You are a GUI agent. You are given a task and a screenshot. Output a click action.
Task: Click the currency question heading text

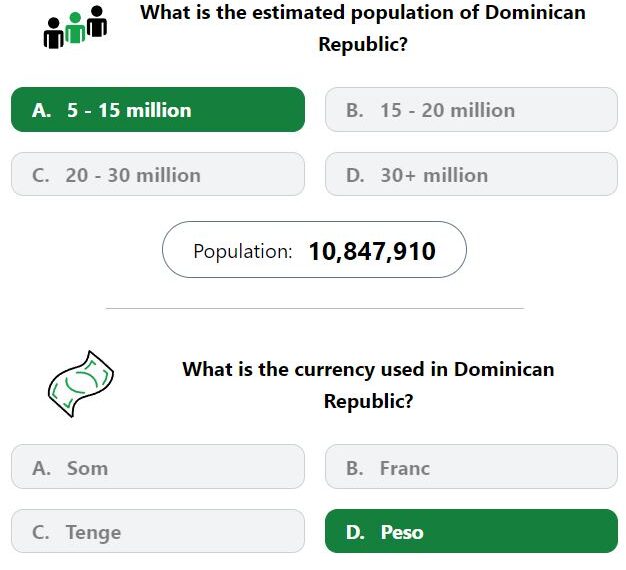click(368, 385)
